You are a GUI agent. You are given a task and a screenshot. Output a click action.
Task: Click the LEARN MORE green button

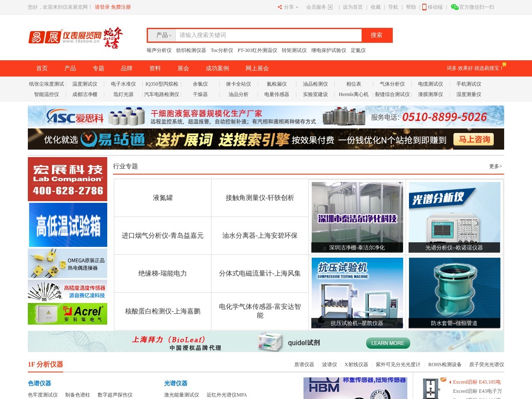point(388,343)
